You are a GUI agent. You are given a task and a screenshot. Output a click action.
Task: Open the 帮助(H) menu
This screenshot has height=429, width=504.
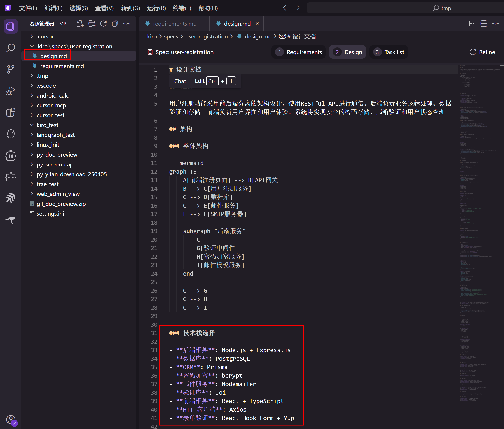(x=208, y=8)
